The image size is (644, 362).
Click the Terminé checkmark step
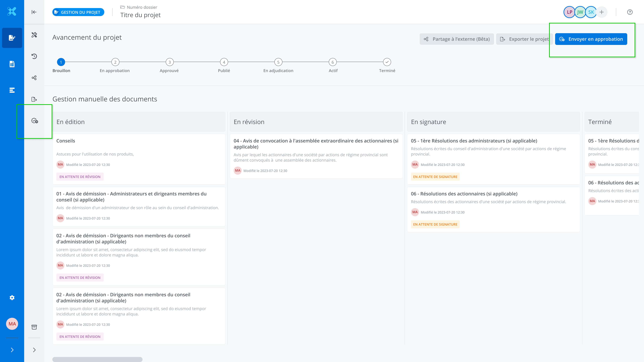387,62
